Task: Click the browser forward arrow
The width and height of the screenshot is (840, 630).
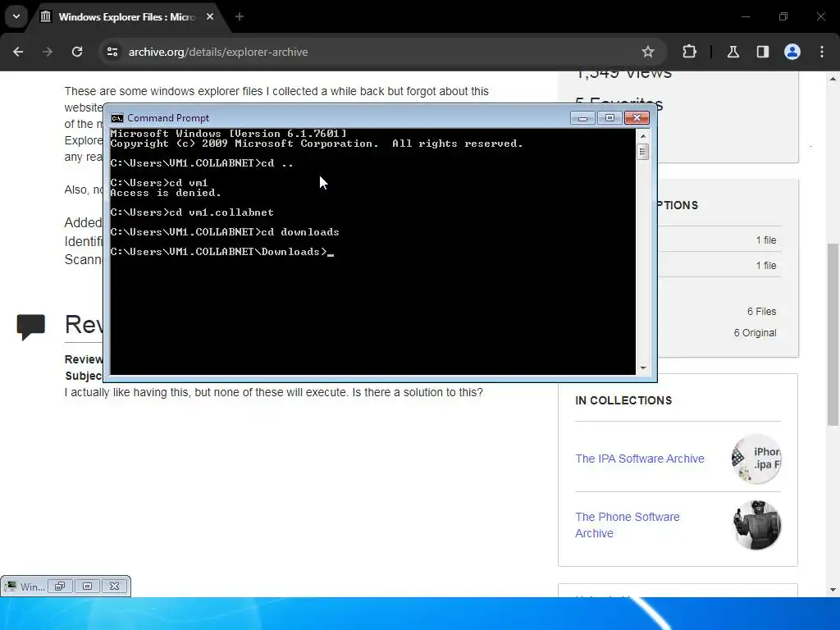Action: 48,52
